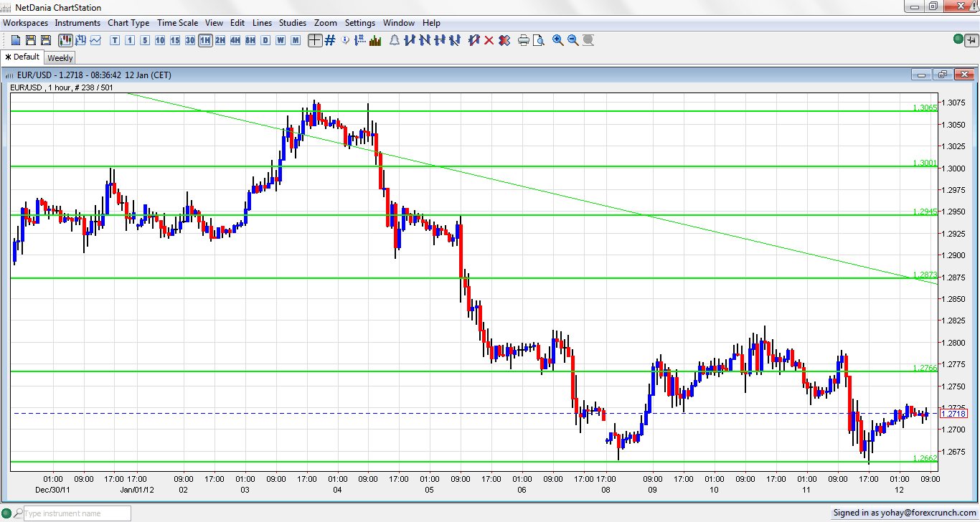The width and height of the screenshot is (980, 522).
Task: Toggle the crosshair cursor tool
Action: tap(315, 40)
